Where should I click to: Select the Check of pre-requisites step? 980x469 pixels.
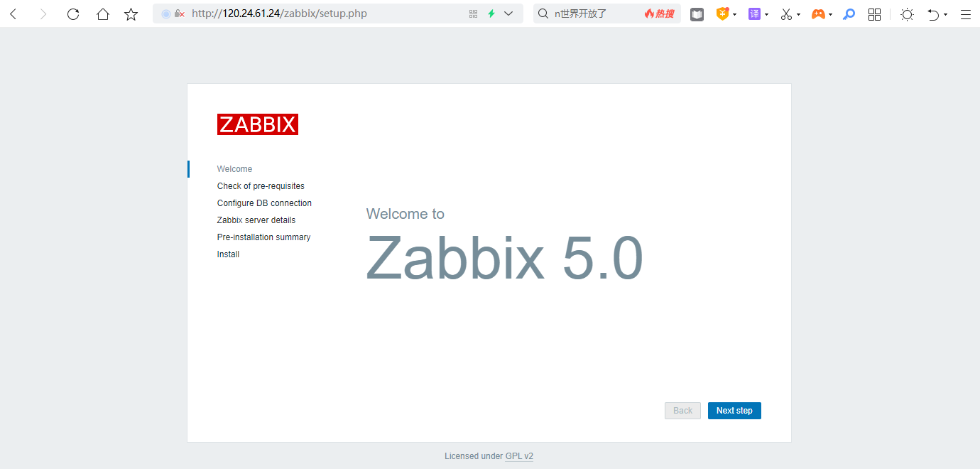tap(261, 186)
